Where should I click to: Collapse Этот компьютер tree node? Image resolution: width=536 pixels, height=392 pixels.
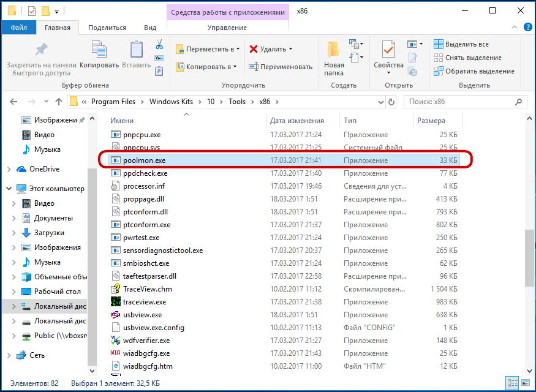pyautogui.click(x=9, y=189)
